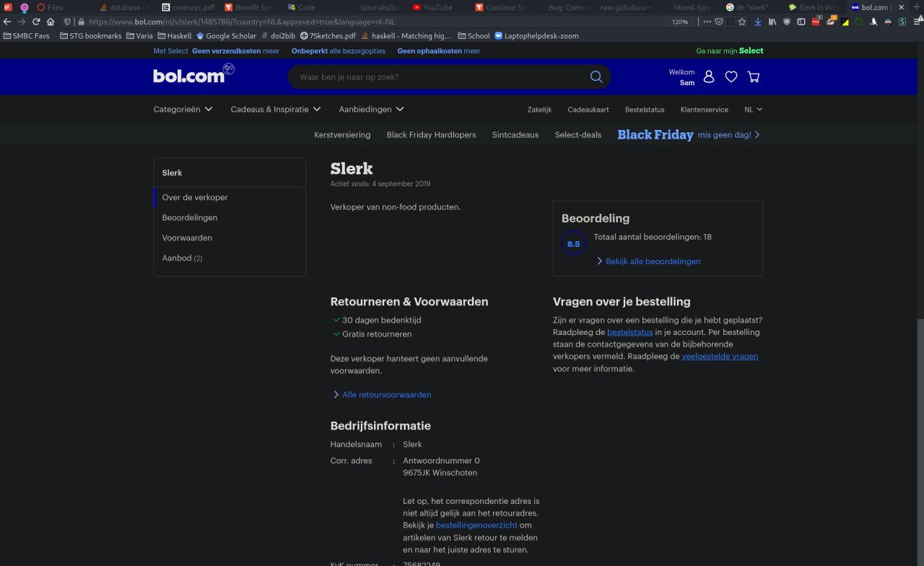Switch to the YouTube browser tab
Image resolution: width=924 pixels, height=566 pixels.
click(432, 7)
